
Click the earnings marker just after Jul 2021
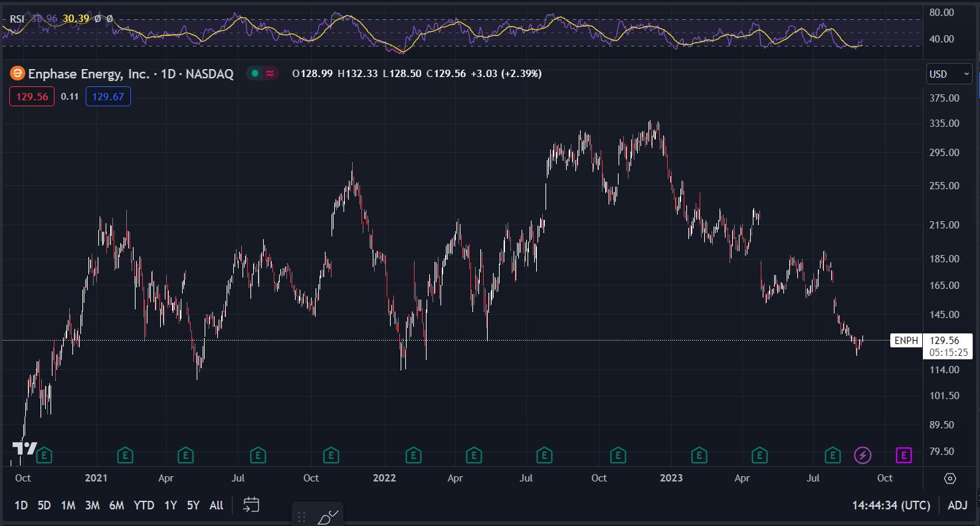[x=258, y=455]
